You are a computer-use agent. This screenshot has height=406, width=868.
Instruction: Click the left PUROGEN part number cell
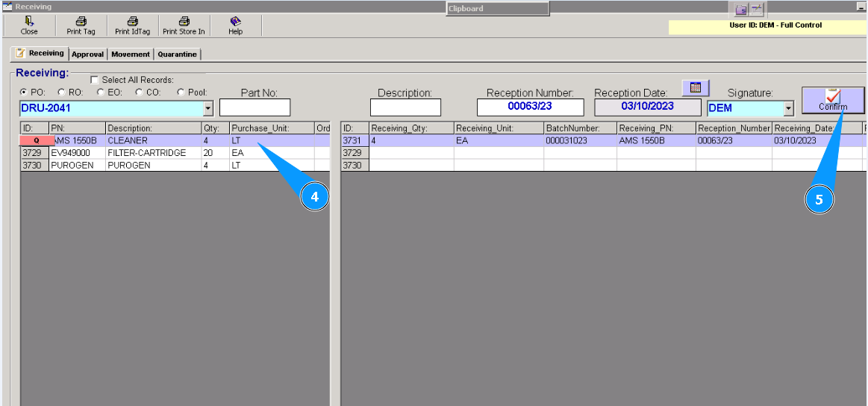78,165
